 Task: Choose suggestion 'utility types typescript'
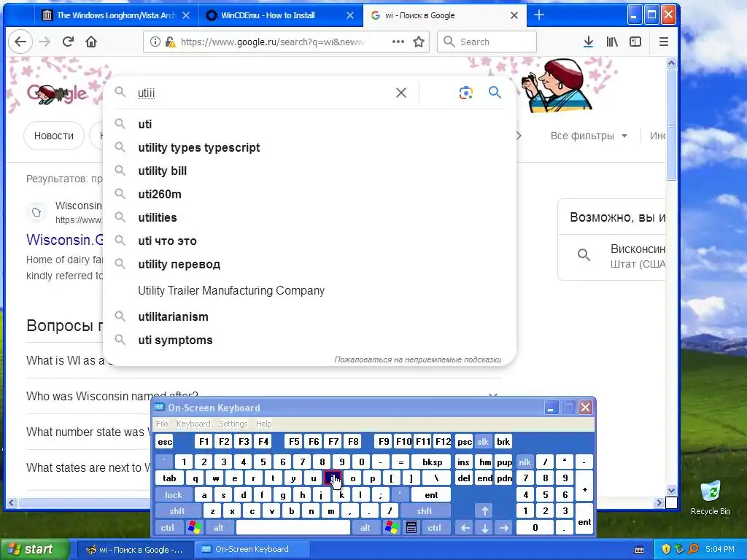pyautogui.click(x=309, y=147)
